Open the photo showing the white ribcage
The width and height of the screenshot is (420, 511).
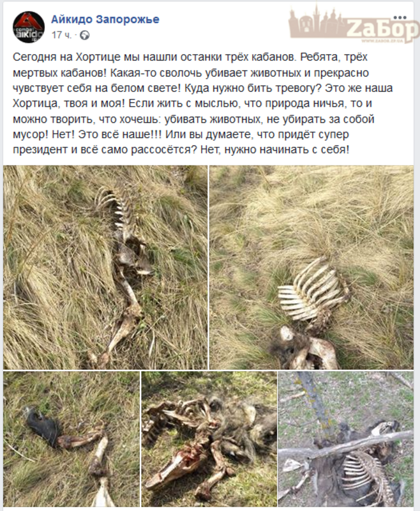click(311, 267)
